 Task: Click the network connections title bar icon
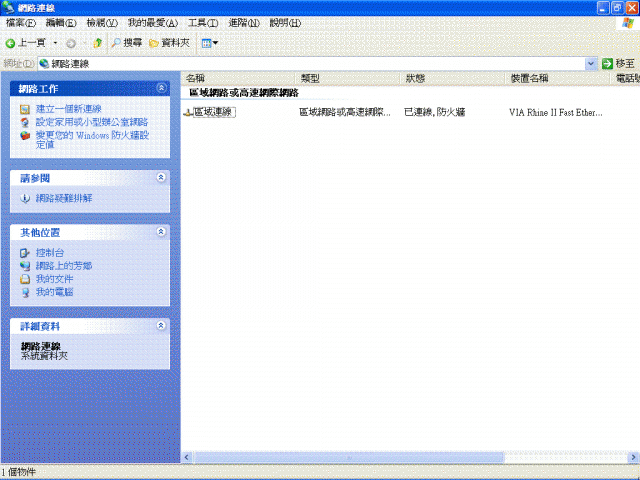[x=8, y=7]
